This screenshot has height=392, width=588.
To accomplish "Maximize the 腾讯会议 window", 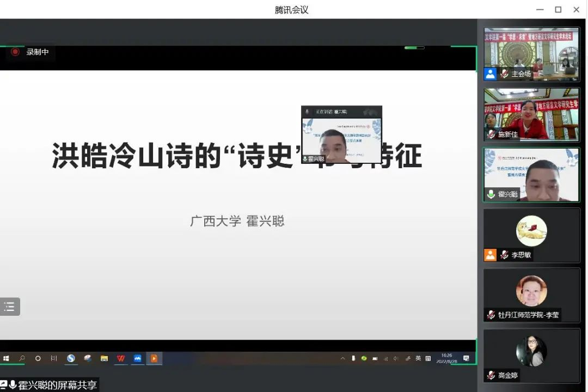I will 558,9.
